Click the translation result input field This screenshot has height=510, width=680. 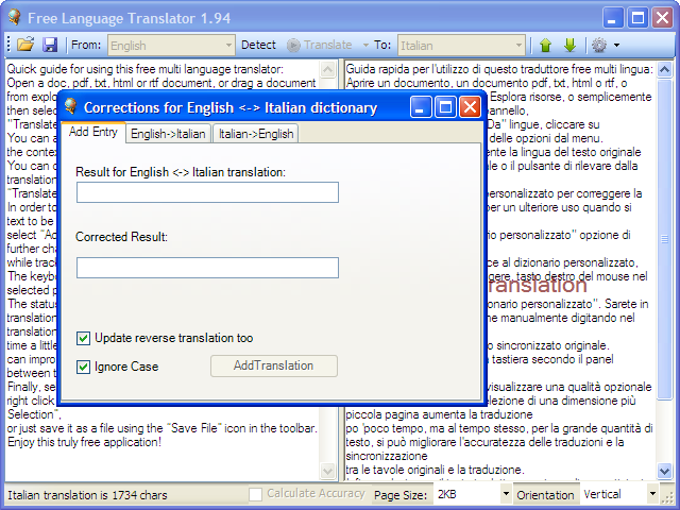207,193
